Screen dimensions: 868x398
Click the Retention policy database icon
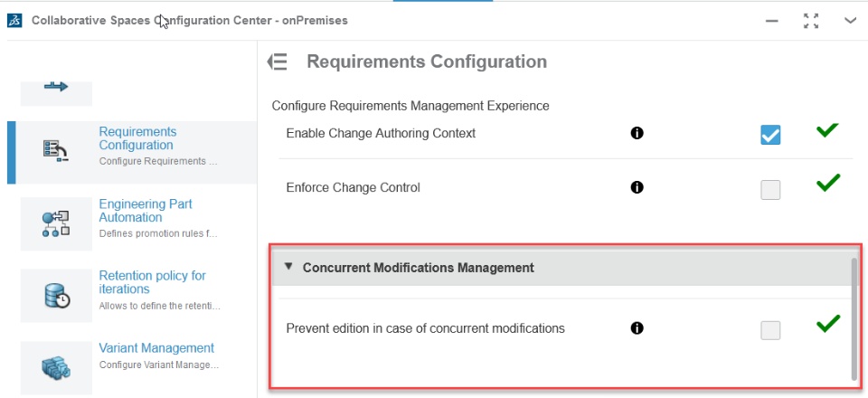tap(56, 295)
